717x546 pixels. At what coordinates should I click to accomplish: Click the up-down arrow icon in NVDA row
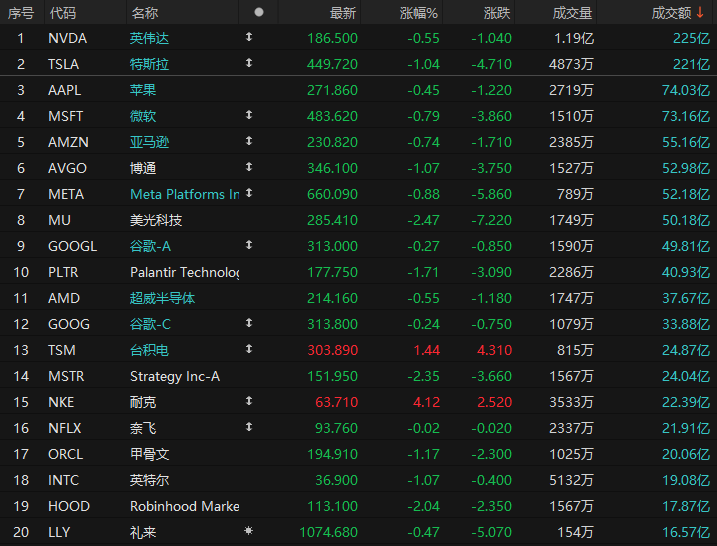(249, 37)
